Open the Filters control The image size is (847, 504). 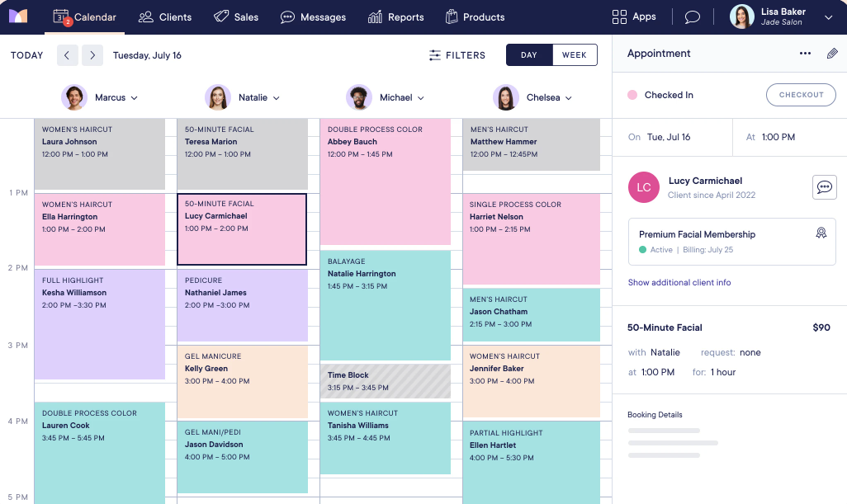click(457, 55)
